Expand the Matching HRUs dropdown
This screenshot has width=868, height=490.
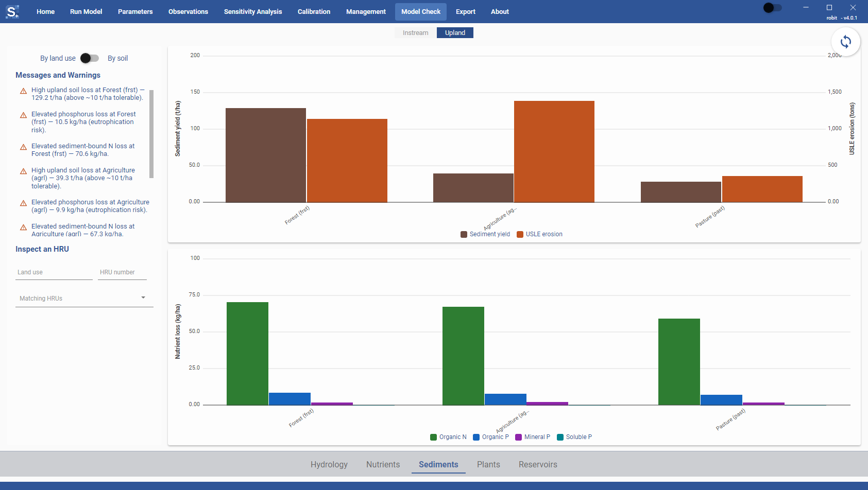click(x=84, y=299)
